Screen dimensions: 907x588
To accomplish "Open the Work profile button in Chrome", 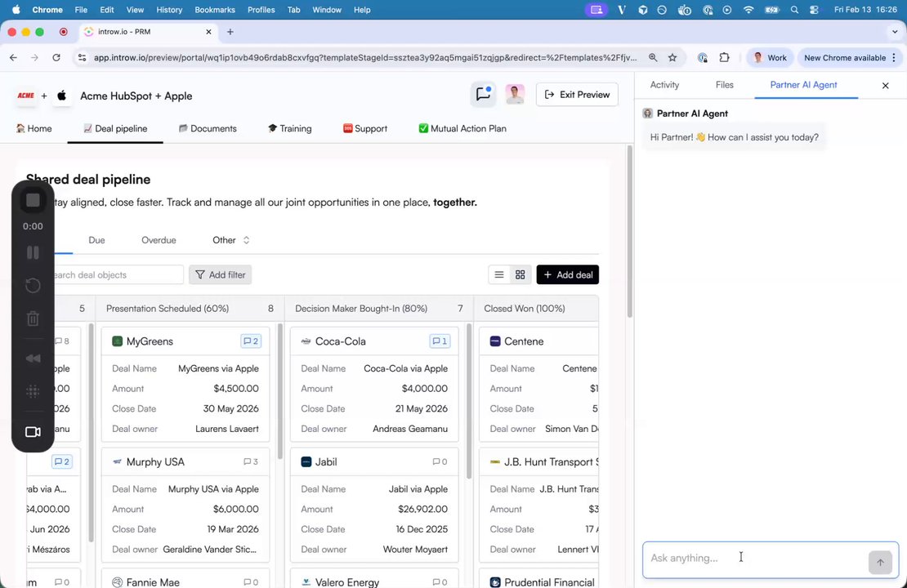I will tap(770, 57).
